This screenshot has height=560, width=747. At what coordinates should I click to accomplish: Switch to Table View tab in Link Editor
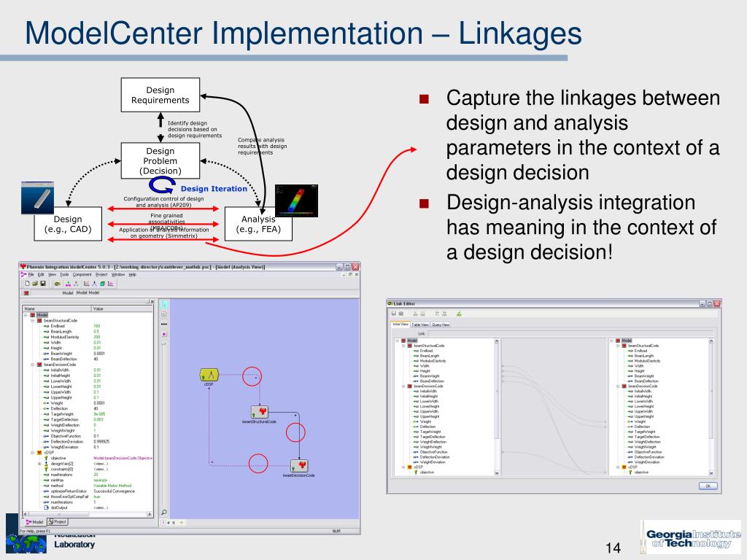pos(419,324)
